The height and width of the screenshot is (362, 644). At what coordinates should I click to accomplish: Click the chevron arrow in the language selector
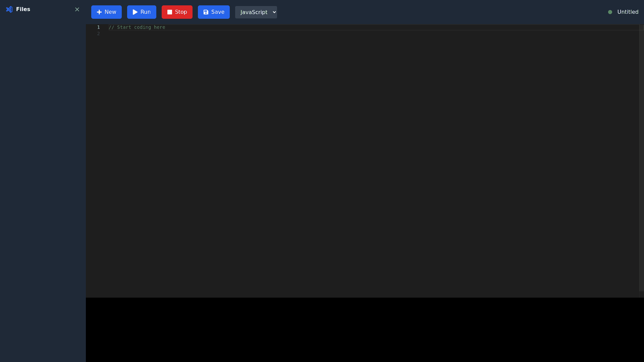pyautogui.click(x=274, y=12)
